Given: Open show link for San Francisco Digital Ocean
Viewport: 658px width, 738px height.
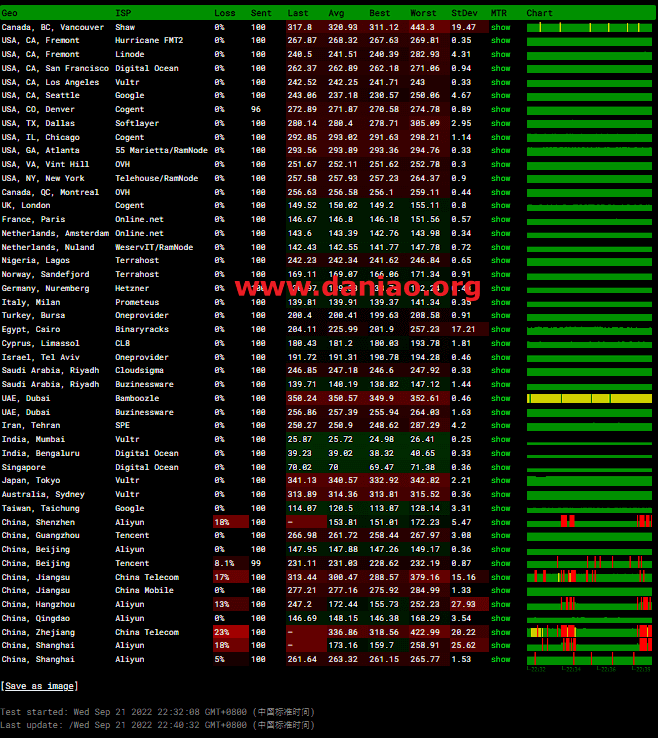Looking at the screenshot, I should (x=500, y=68).
